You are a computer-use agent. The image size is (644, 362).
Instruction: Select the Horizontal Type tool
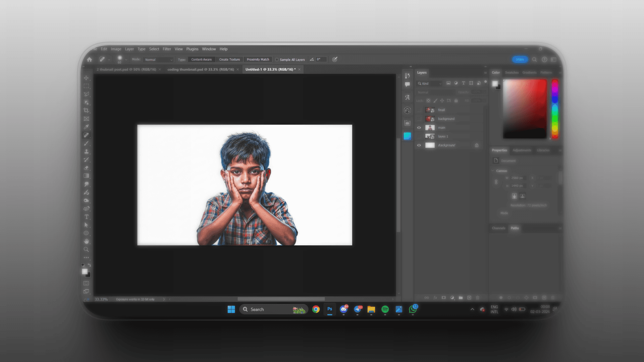pos(86,217)
